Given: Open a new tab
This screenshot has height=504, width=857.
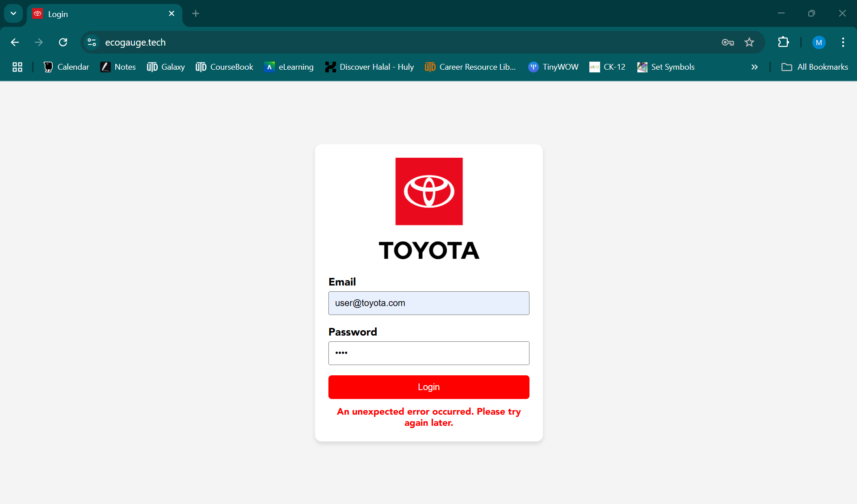Looking at the screenshot, I should [x=196, y=14].
